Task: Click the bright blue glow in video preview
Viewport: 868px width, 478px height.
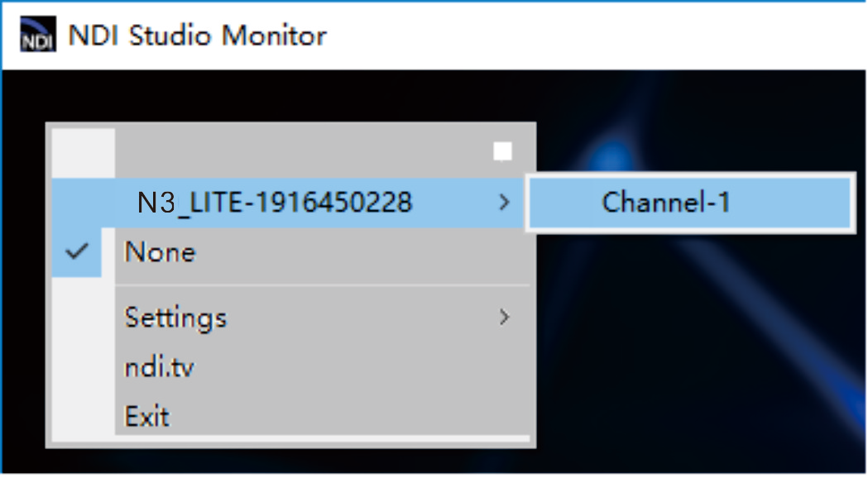Action: (x=611, y=155)
